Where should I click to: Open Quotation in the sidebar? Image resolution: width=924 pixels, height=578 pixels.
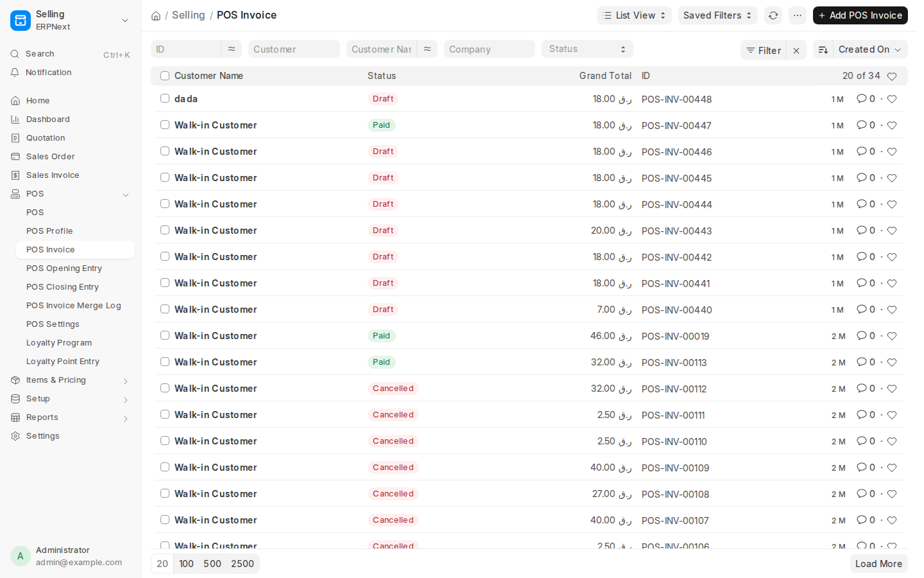[71, 138]
